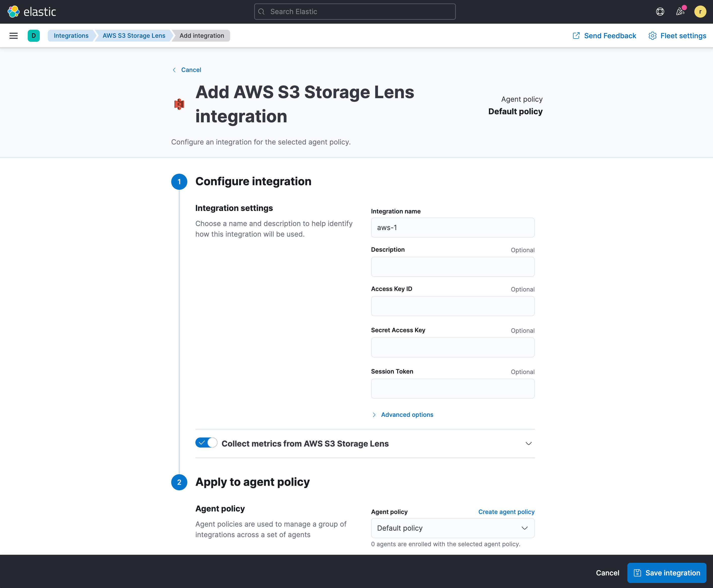713x588 pixels.
Task: Open the user profile avatar menu
Action: point(700,12)
